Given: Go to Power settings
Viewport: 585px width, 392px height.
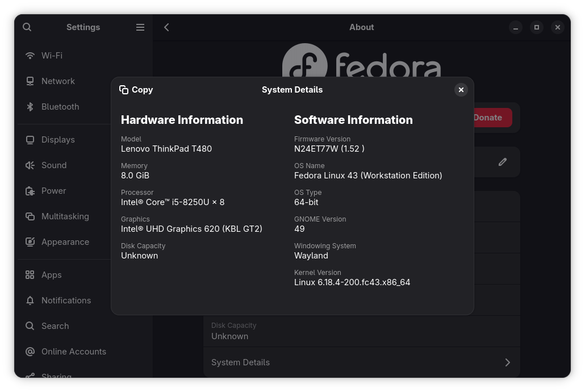Looking at the screenshot, I should (53, 191).
